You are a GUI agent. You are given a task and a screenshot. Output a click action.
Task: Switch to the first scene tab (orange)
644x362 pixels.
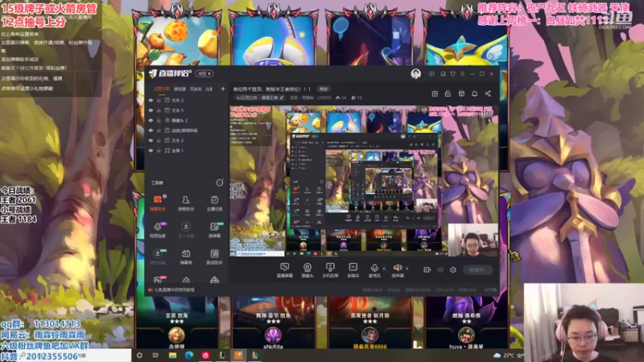click(162, 88)
